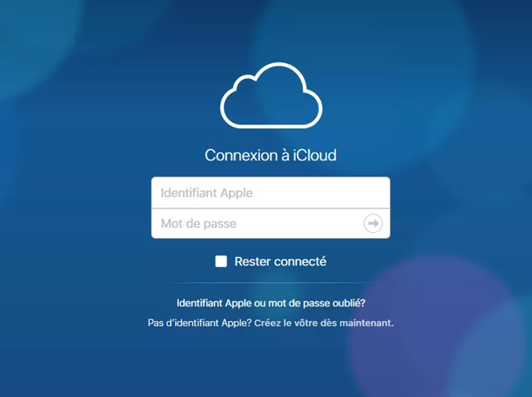This screenshot has height=397, width=532.
Task: Click the Pas d'identifiant Apple? text
Action: pos(199,322)
